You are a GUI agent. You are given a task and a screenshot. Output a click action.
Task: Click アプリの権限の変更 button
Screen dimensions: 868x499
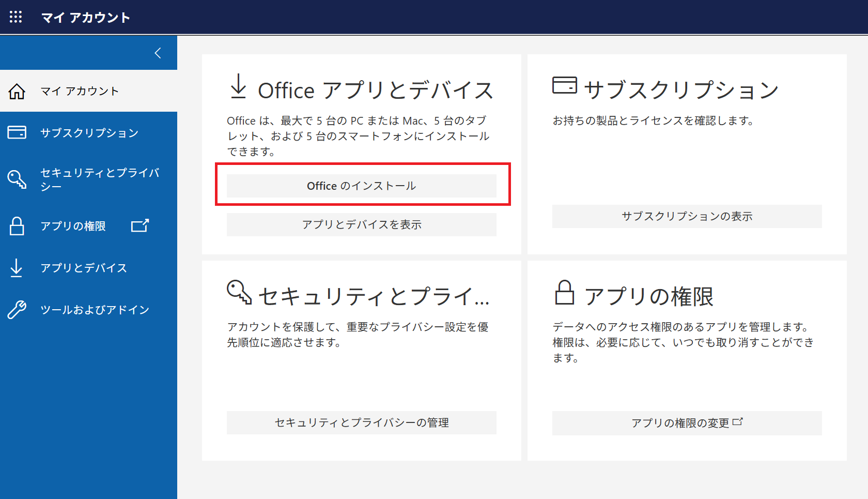click(x=687, y=423)
